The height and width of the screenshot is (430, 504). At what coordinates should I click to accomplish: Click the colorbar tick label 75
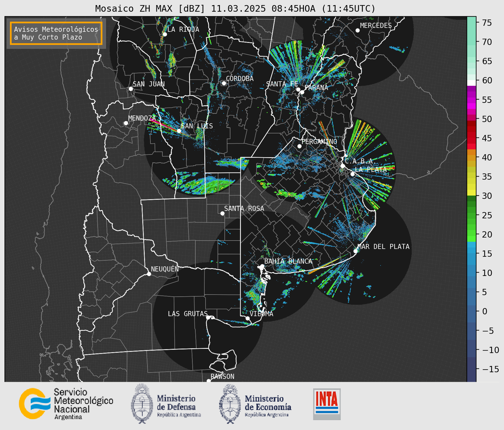487,23
